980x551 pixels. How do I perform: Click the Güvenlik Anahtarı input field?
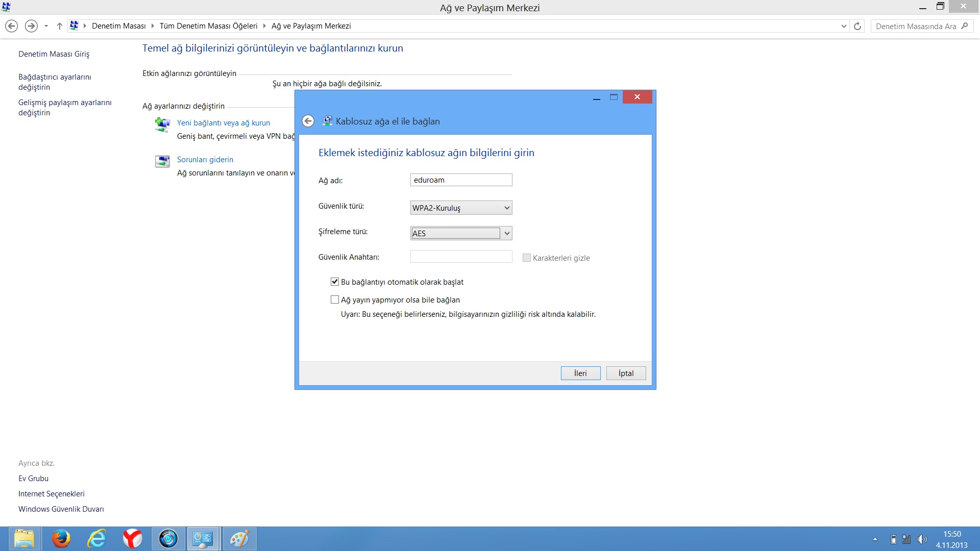tap(461, 256)
